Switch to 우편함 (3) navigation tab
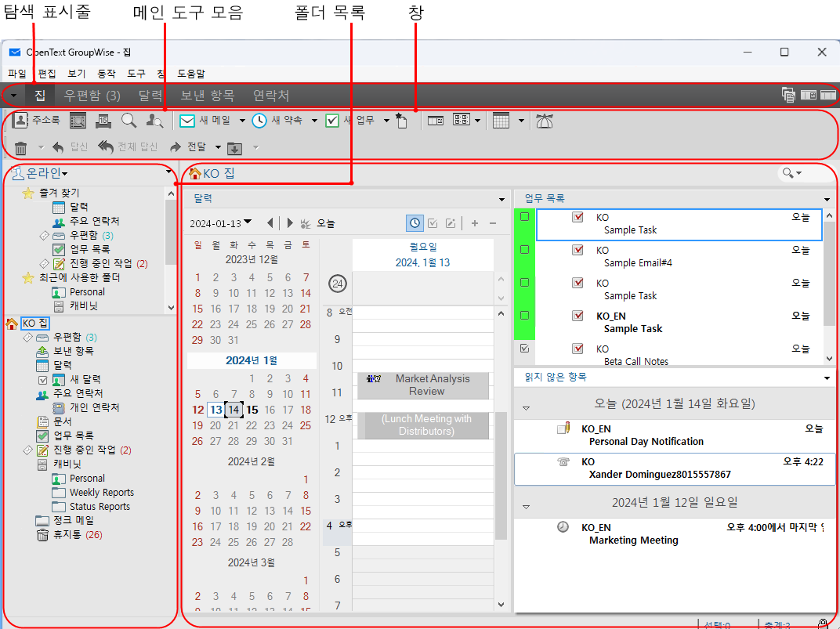The image size is (840, 629). pos(92,96)
